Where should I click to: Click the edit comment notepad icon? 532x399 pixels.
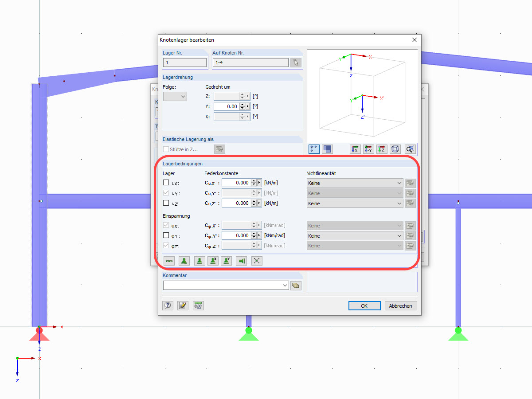pos(183,305)
